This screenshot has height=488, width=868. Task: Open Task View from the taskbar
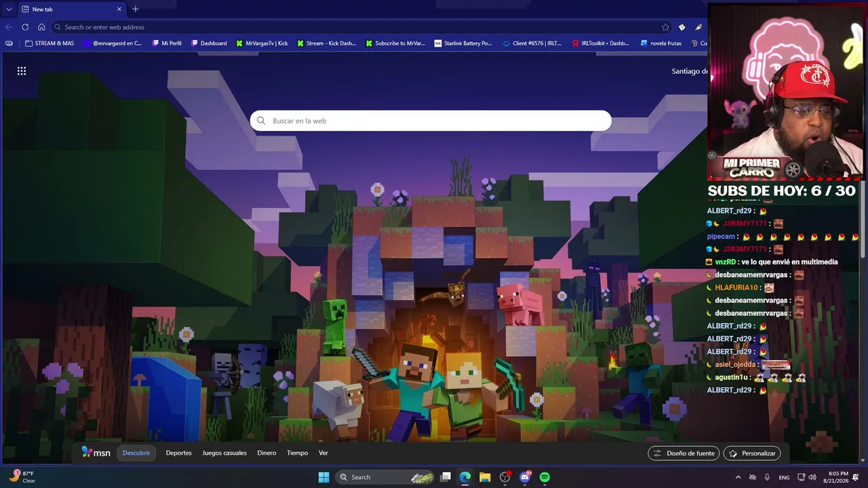click(446, 477)
